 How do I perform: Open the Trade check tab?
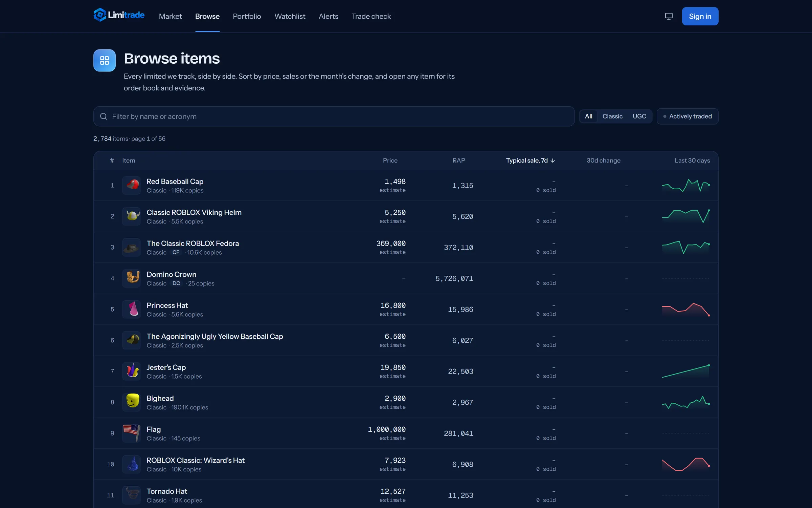click(371, 16)
